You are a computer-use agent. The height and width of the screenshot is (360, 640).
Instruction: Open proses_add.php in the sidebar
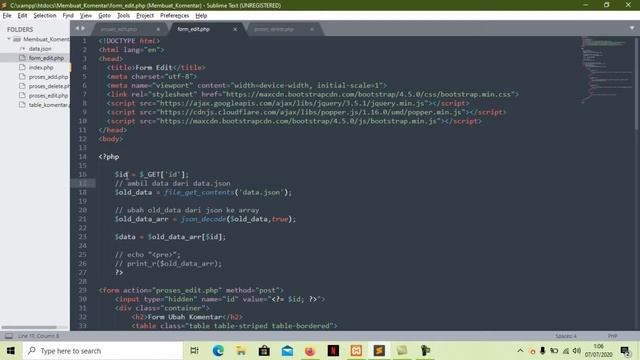coord(48,77)
